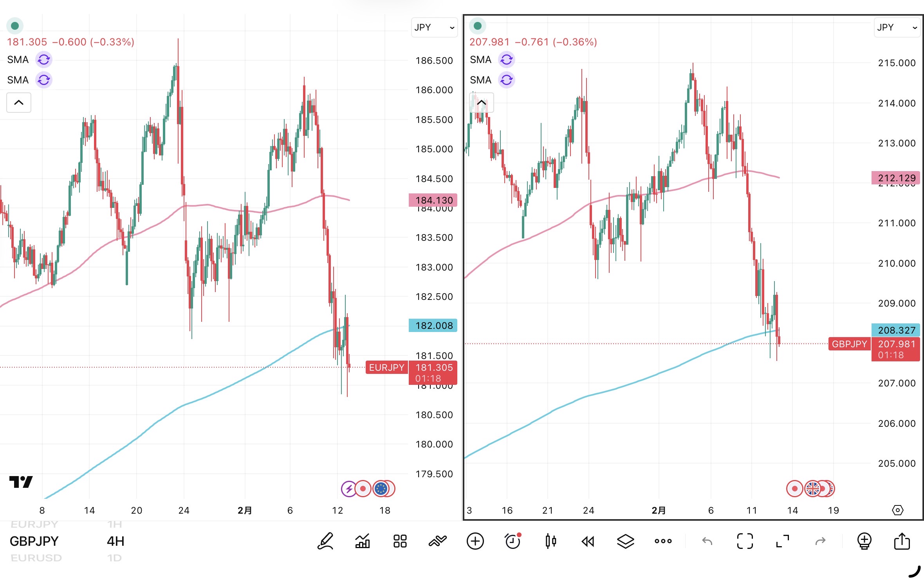The height and width of the screenshot is (581, 924).
Task: Open the three-dot more menu
Action: click(x=663, y=541)
